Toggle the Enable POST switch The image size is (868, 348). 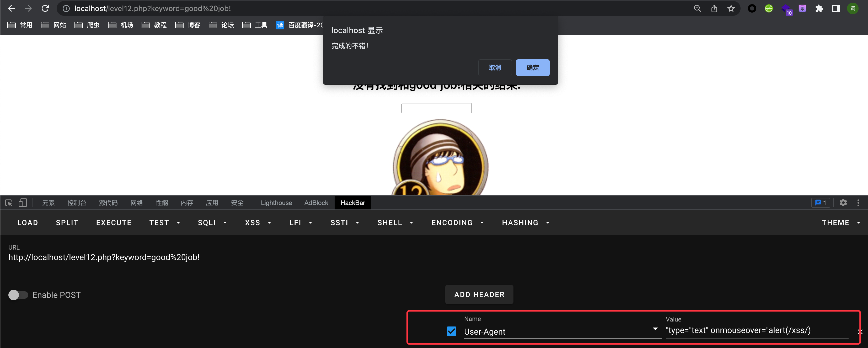(x=18, y=295)
